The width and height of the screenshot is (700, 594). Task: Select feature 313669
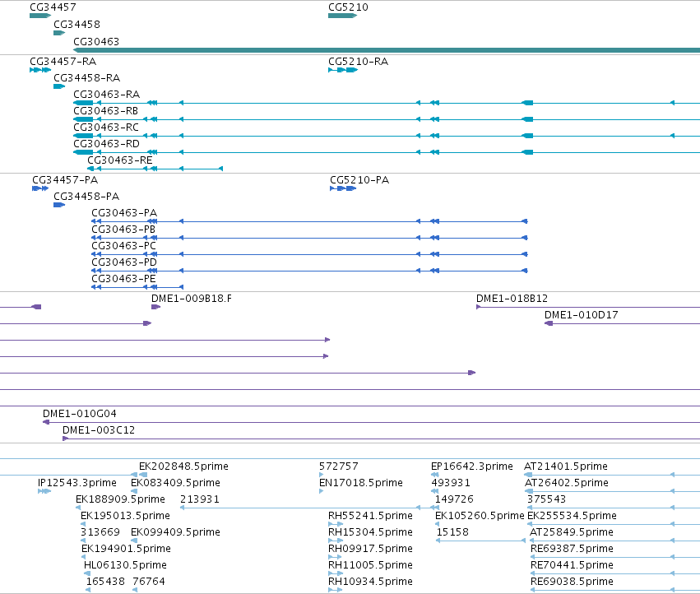click(83, 541)
